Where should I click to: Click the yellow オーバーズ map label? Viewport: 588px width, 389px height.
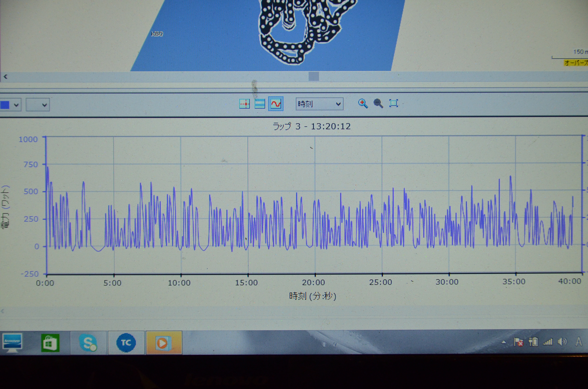point(576,63)
